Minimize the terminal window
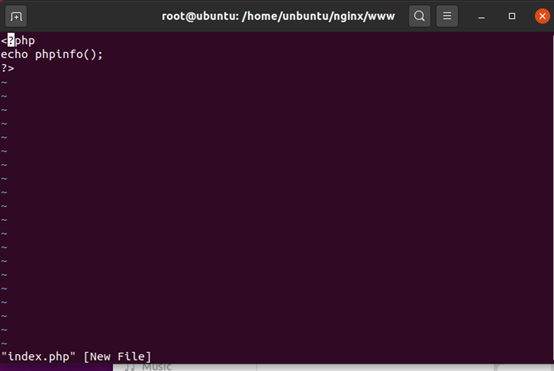This screenshot has height=371, width=554. pyautogui.click(x=481, y=17)
